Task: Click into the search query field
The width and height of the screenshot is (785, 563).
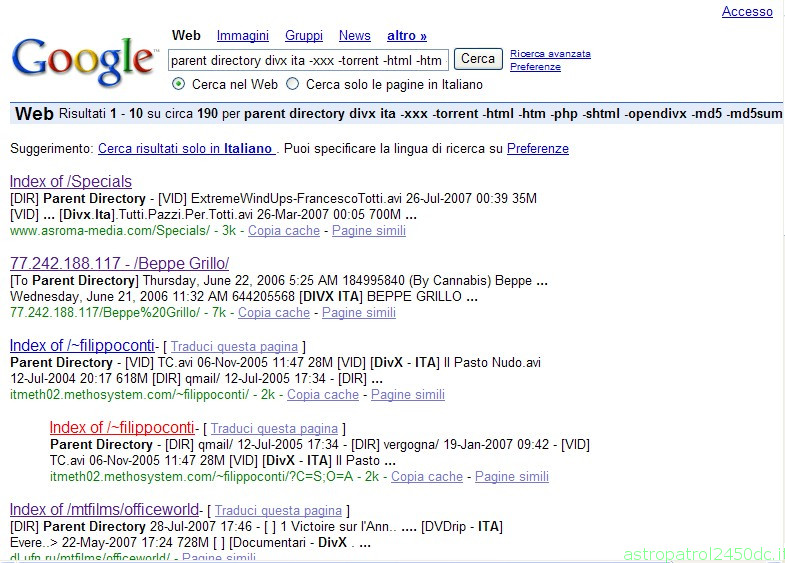Action: [x=308, y=60]
